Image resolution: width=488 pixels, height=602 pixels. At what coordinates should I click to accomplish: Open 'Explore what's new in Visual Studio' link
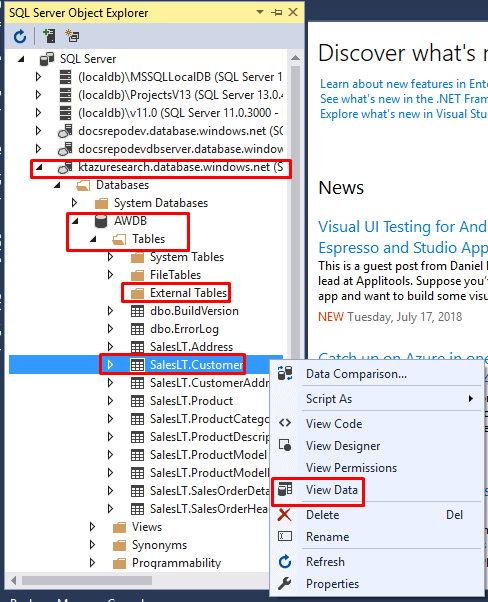404,114
